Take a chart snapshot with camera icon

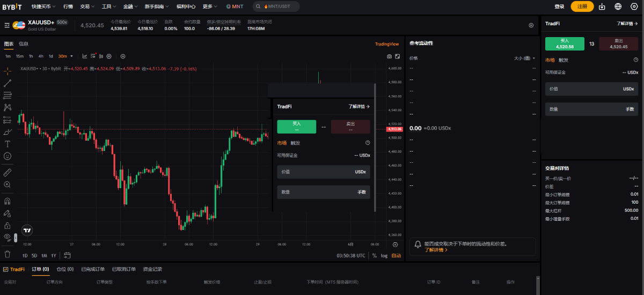click(x=389, y=56)
